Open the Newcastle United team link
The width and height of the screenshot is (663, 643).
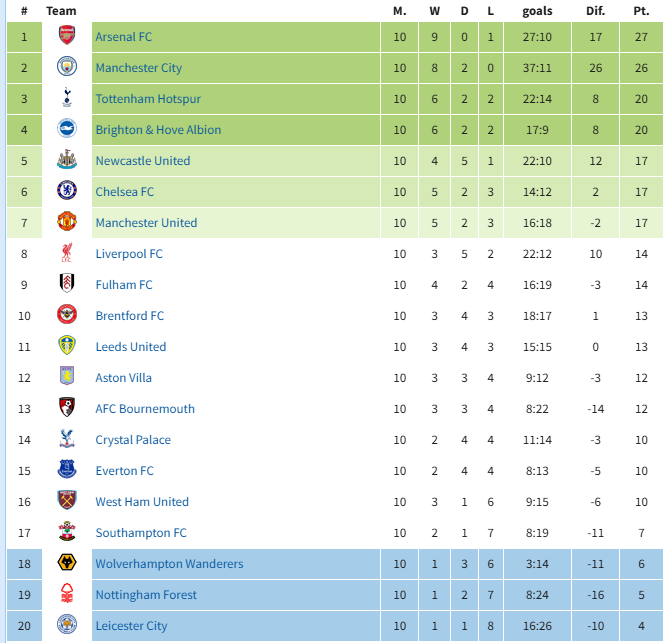pos(142,161)
